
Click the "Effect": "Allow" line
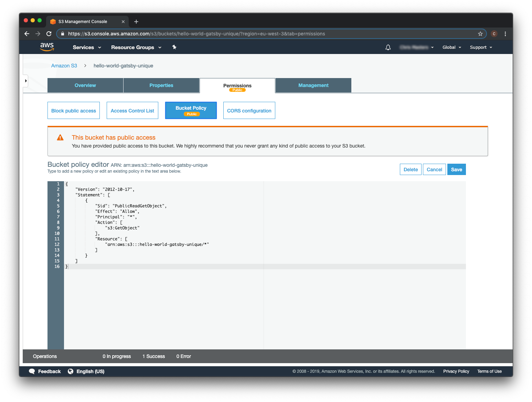tap(117, 211)
